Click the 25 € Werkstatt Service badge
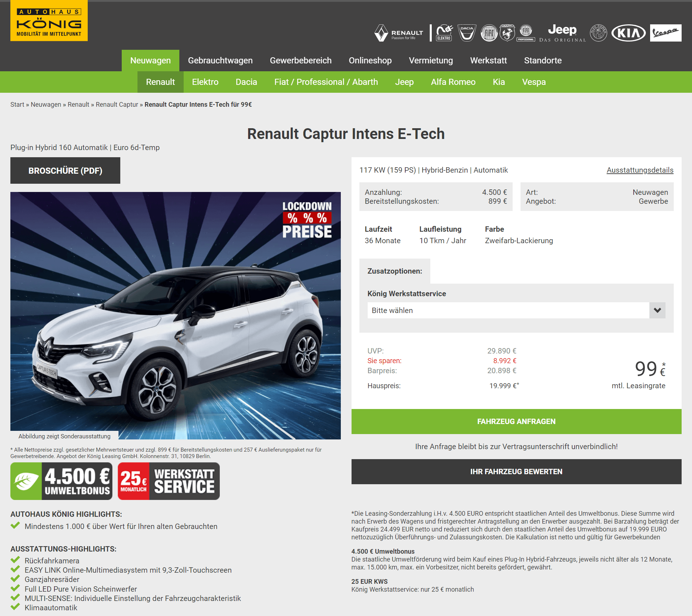 pyautogui.click(x=169, y=481)
